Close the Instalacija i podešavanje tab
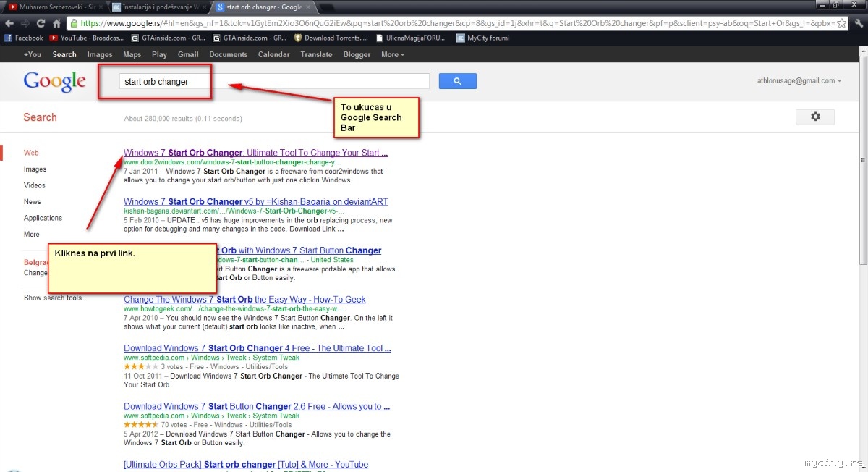Image resolution: width=868 pixels, height=472 pixels. 204,7
